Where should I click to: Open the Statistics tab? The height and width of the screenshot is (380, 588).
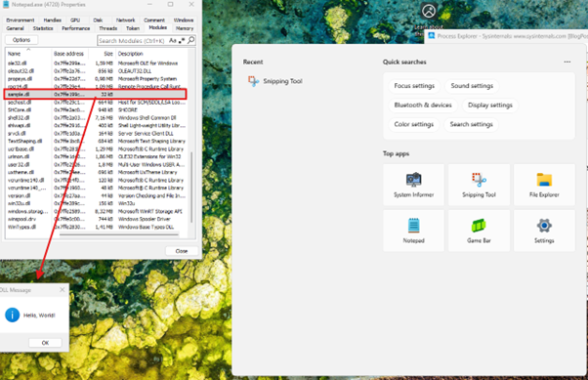tap(42, 28)
